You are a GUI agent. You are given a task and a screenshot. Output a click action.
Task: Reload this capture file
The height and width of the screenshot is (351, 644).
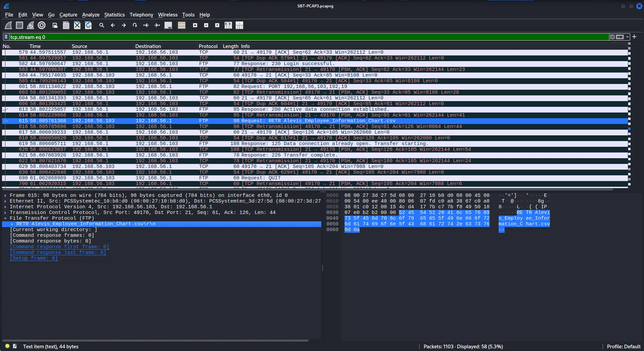coord(88,25)
